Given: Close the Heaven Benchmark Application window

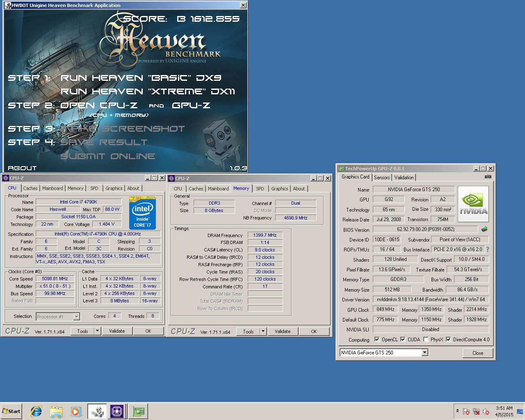Looking at the screenshot, I should [243, 5].
